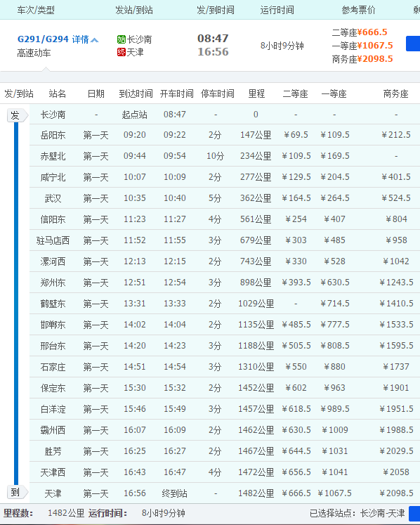
Task: Click the 高速动车 train type label
Action: tap(34, 53)
